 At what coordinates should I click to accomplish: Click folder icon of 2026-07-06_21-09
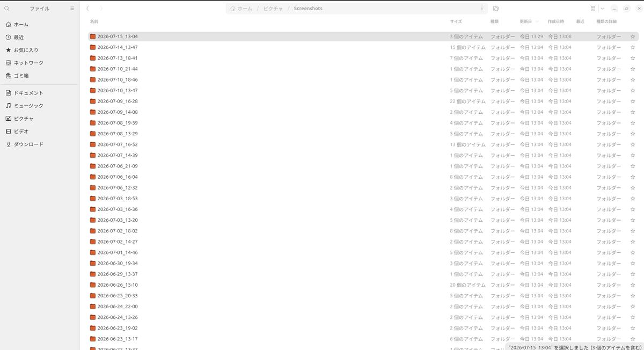click(93, 166)
